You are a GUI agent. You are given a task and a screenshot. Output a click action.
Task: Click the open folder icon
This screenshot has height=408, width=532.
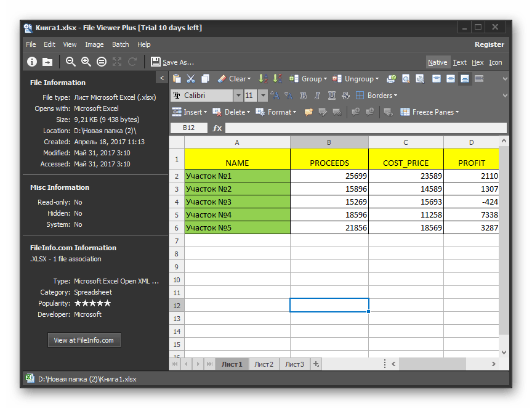click(47, 62)
